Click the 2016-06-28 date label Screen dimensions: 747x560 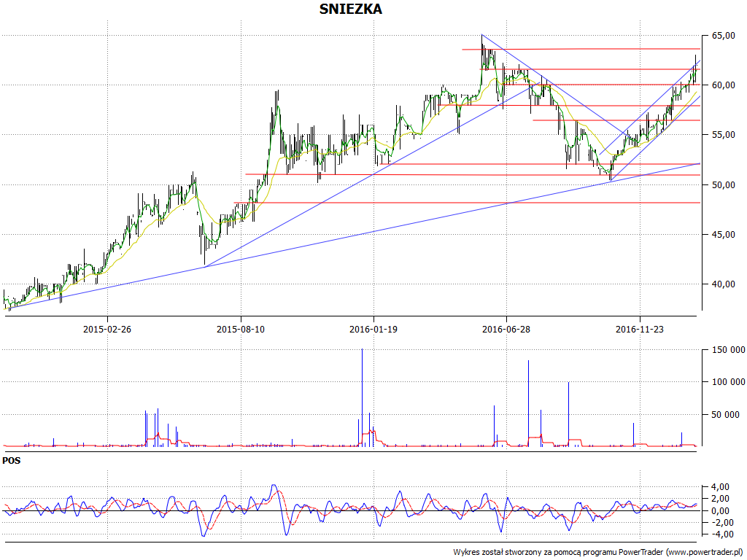point(506,329)
